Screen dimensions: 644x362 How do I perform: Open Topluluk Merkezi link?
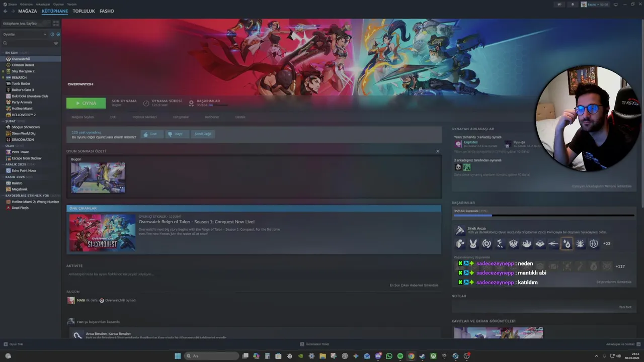(x=144, y=117)
